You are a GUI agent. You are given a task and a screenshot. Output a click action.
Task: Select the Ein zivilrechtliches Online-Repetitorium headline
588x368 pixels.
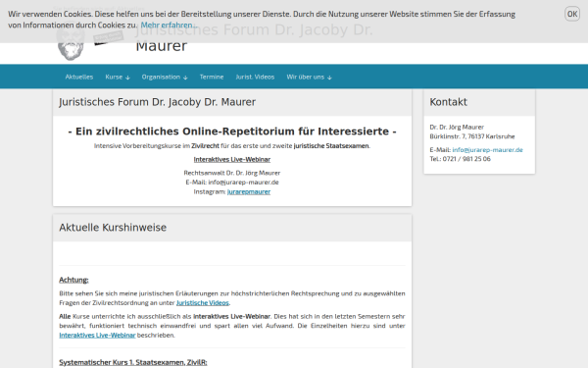click(x=232, y=131)
